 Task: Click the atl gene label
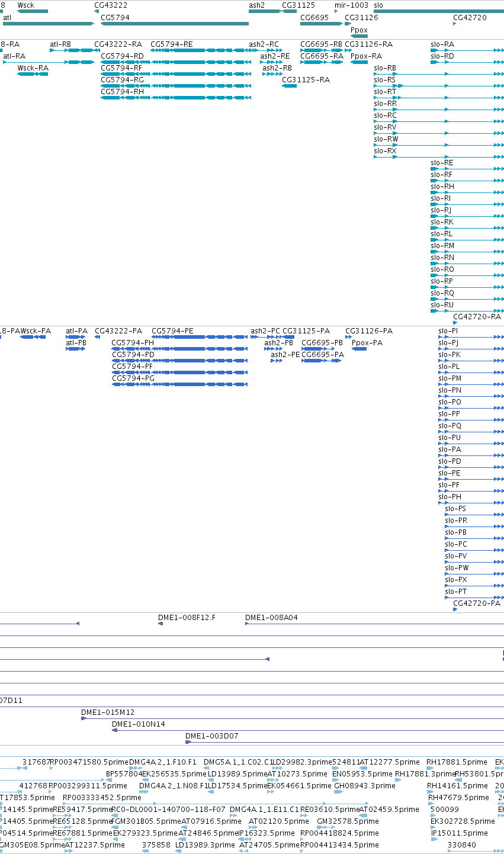pos(7,18)
